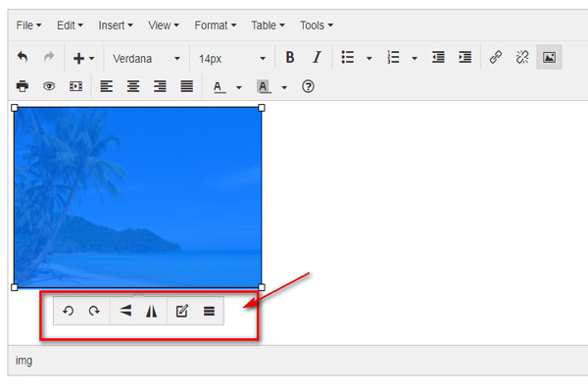Open the Verdana font family dropdown
The image size is (588, 392).
click(x=146, y=59)
